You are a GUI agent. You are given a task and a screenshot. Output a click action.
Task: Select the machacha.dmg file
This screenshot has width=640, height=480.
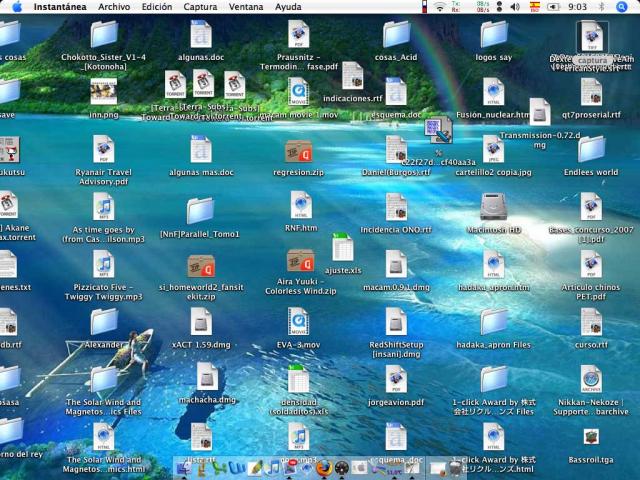207,376
